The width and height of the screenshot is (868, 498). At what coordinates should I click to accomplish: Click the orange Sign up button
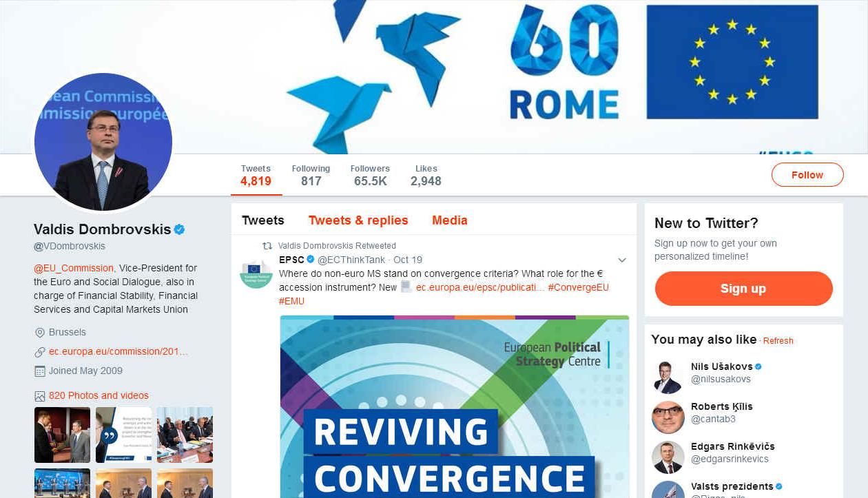[x=743, y=289]
